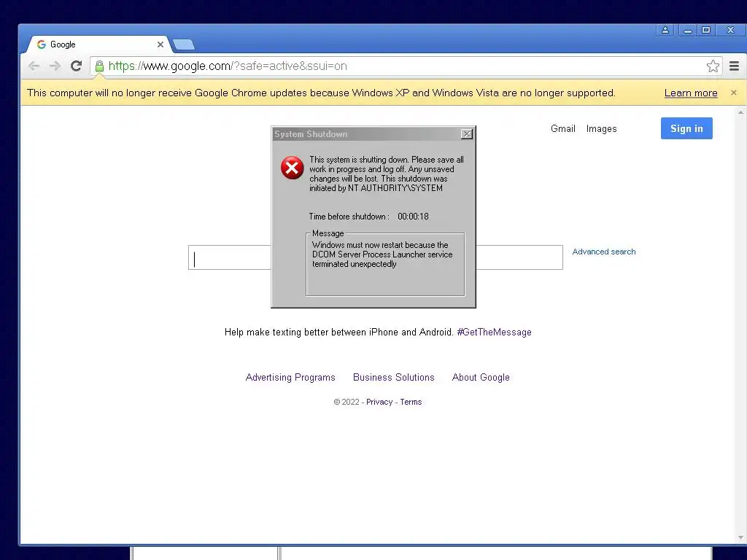747x560 pixels.
Task: Open Advanced search
Action: (603, 252)
